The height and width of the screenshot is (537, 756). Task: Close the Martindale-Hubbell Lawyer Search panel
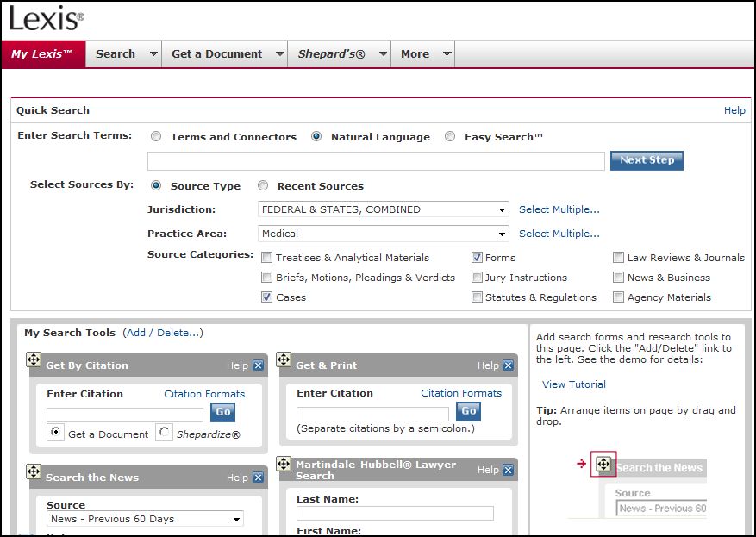(x=508, y=470)
